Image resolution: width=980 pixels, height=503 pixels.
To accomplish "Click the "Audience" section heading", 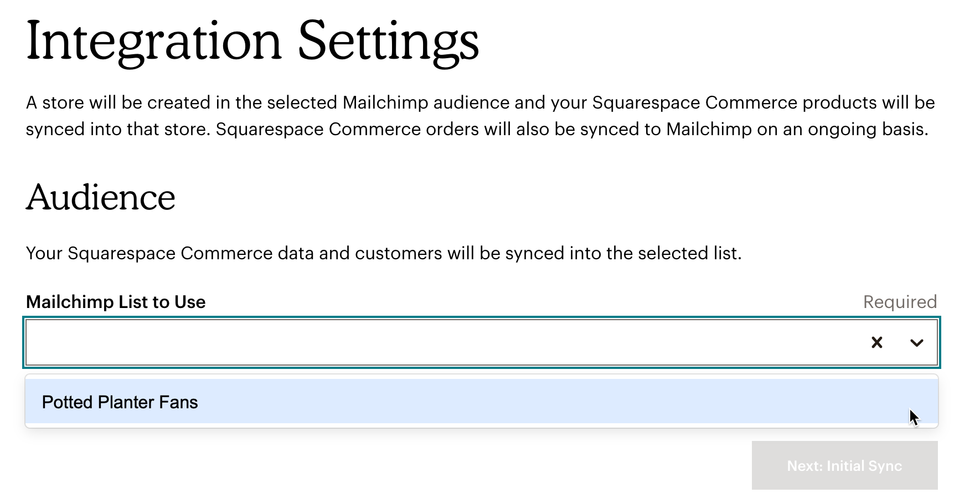I will click(100, 198).
